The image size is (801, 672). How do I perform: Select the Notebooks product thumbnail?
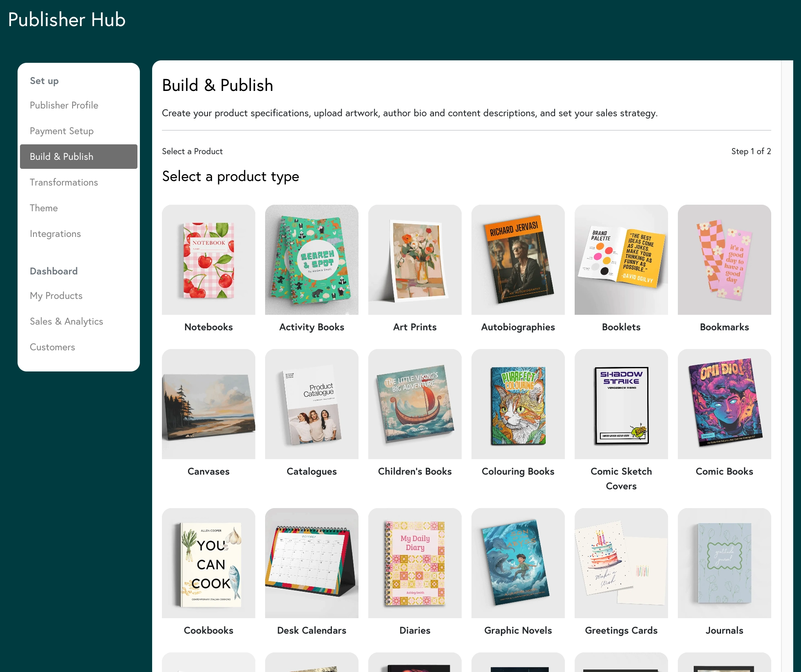pos(208,260)
